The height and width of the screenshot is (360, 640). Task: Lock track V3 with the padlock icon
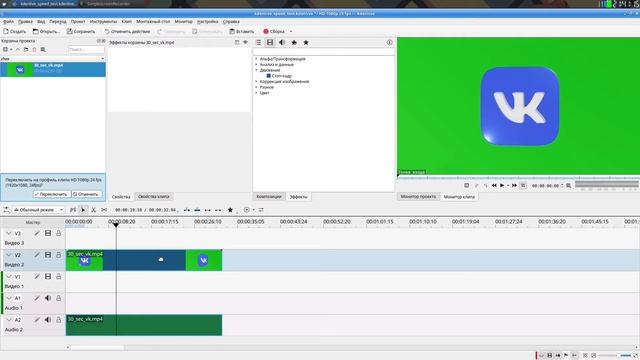(58, 233)
